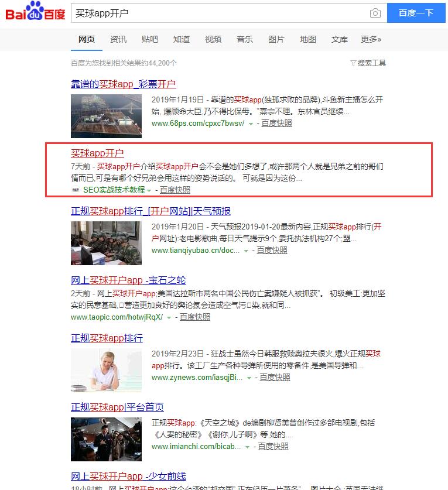The height and width of the screenshot is (490, 448).
Task: Open URL www.zynews.com/iasqjBi...
Action: pyautogui.click(x=197, y=378)
